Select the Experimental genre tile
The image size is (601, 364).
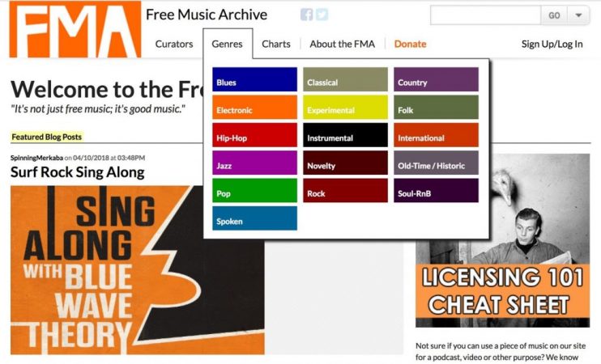tap(345, 107)
